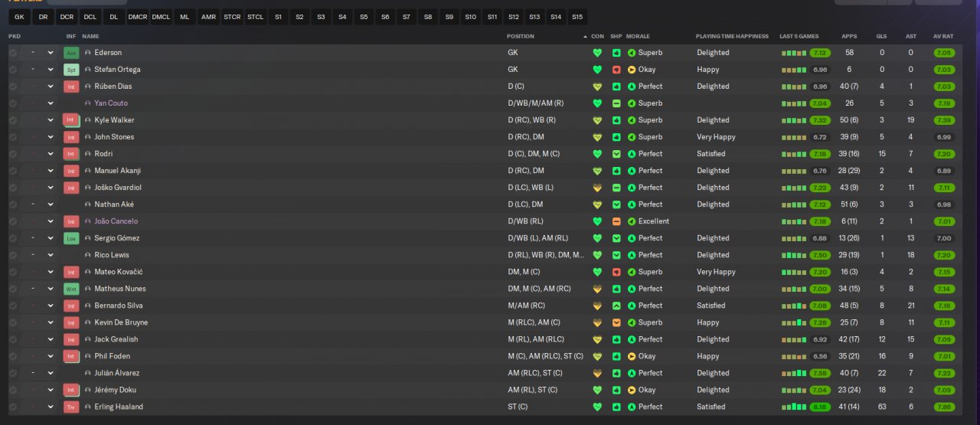Click the Int status badge beside Rúben Dias
980x425 pixels.
pyautogui.click(x=71, y=87)
